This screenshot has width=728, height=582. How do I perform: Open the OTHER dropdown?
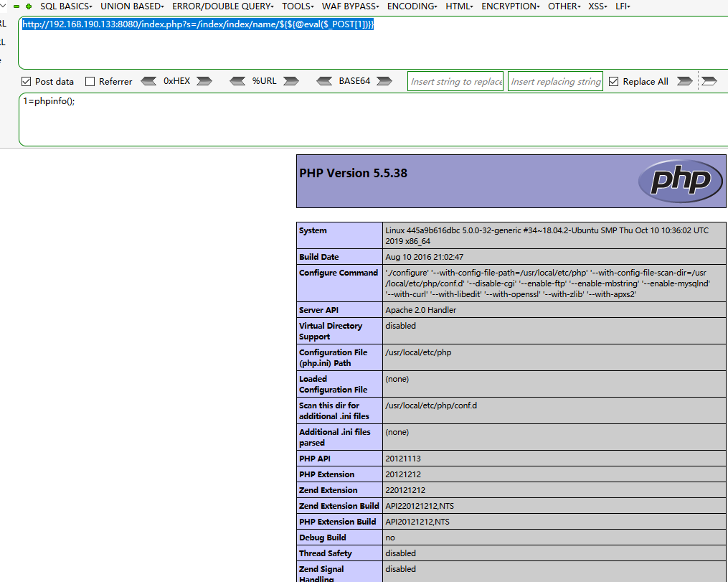pyautogui.click(x=564, y=6)
